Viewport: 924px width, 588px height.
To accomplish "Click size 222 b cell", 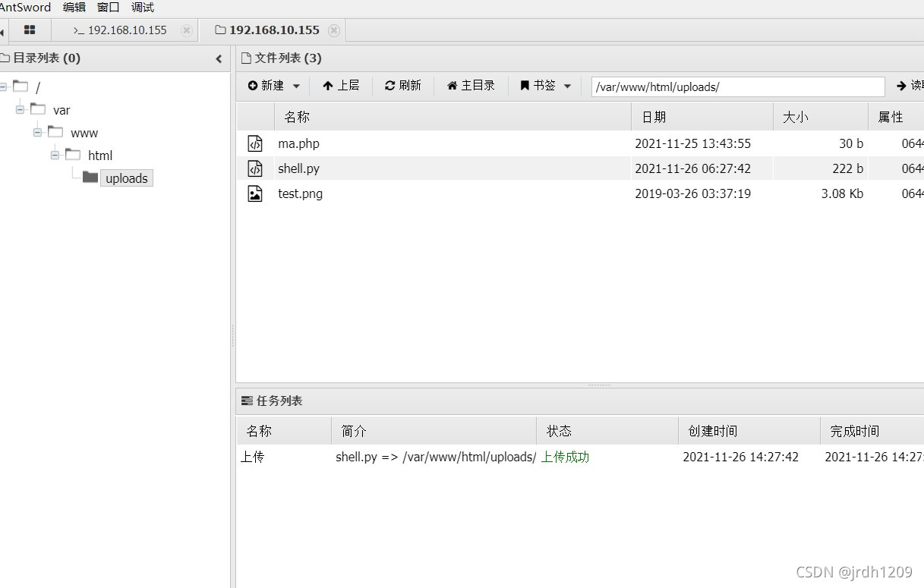I will pos(847,168).
